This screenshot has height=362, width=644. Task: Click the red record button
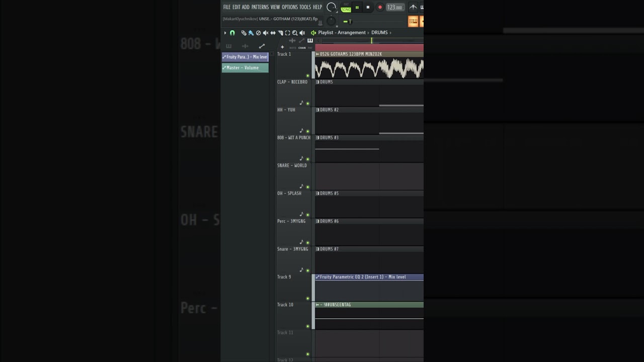point(380,7)
